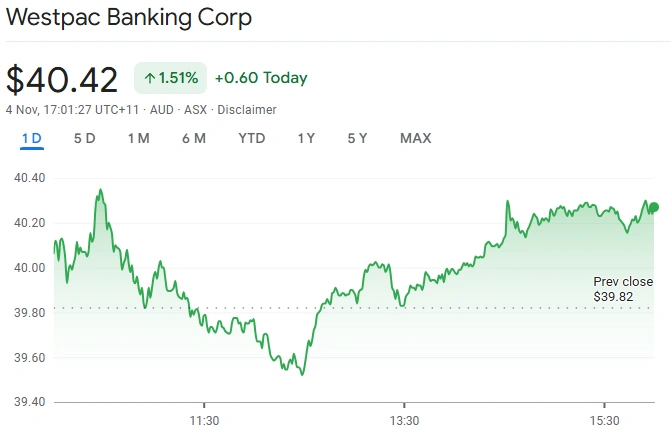The image size is (671, 434).
Task: Click the green dot ending the chart line
Action: tap(654, 208)
